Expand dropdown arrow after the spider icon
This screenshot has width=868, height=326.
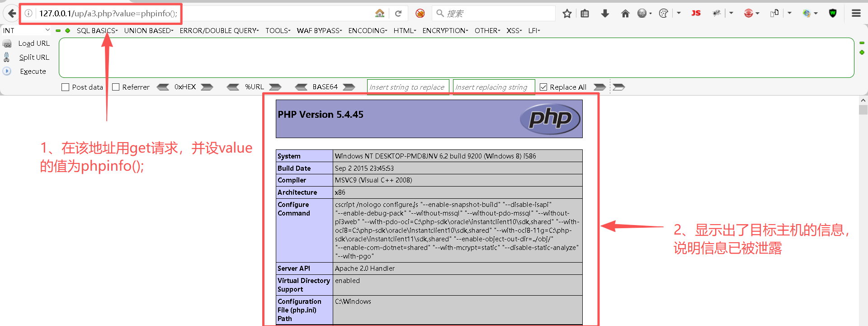731,13
